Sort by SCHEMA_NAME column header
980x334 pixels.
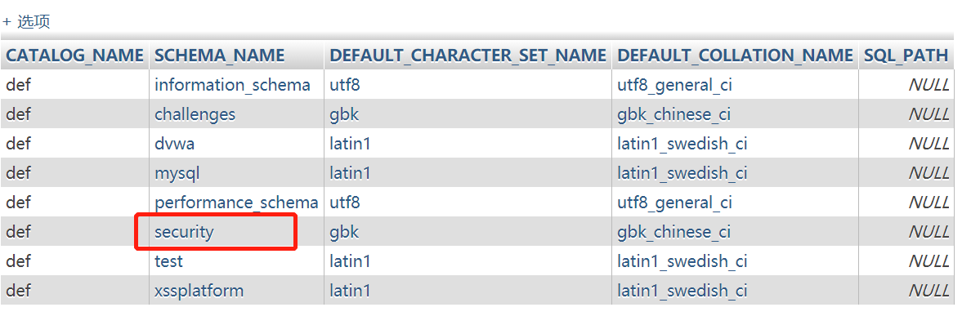coord(220,56)
